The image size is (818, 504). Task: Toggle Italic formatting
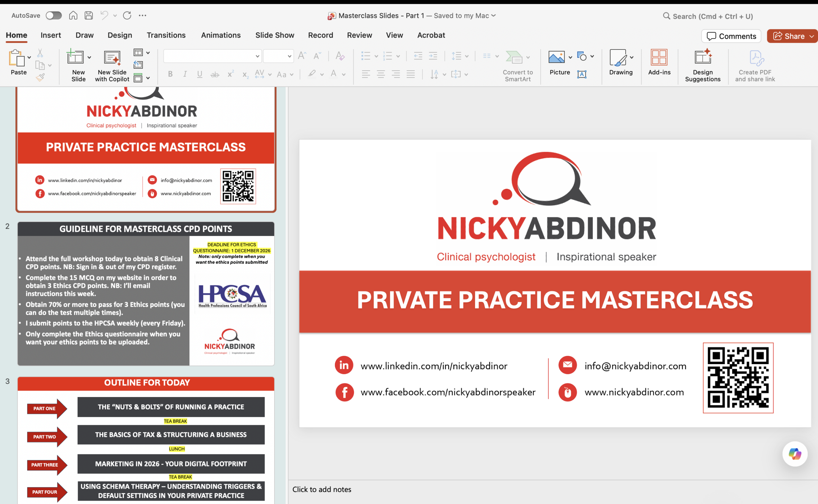185,74
